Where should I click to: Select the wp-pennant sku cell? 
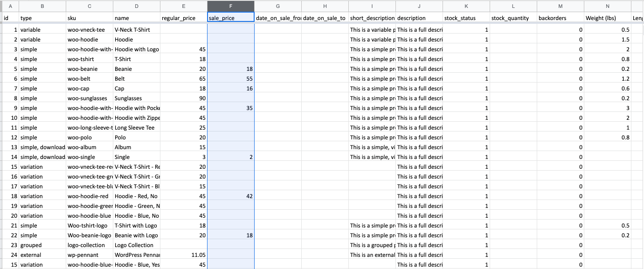coord(90,255)
